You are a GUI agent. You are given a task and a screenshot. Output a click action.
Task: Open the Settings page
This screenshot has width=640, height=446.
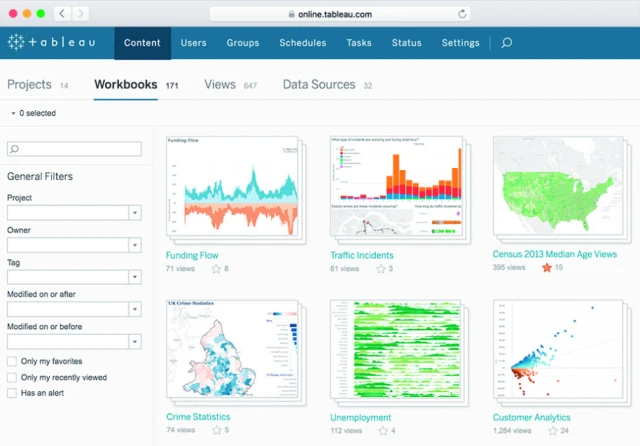coord(460,43)
